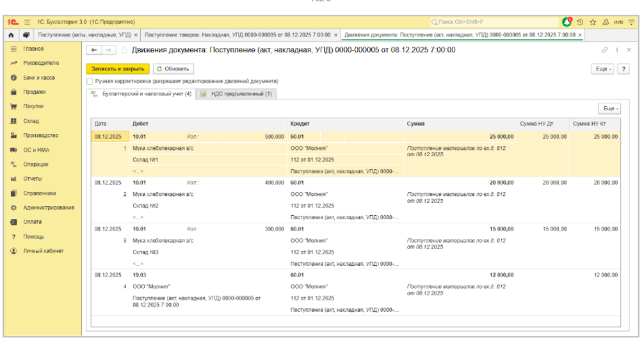Screen dimensions: 644x349
Task: Close the Поступление товаров: Накладная tab
Action: [x=335, y=35]
